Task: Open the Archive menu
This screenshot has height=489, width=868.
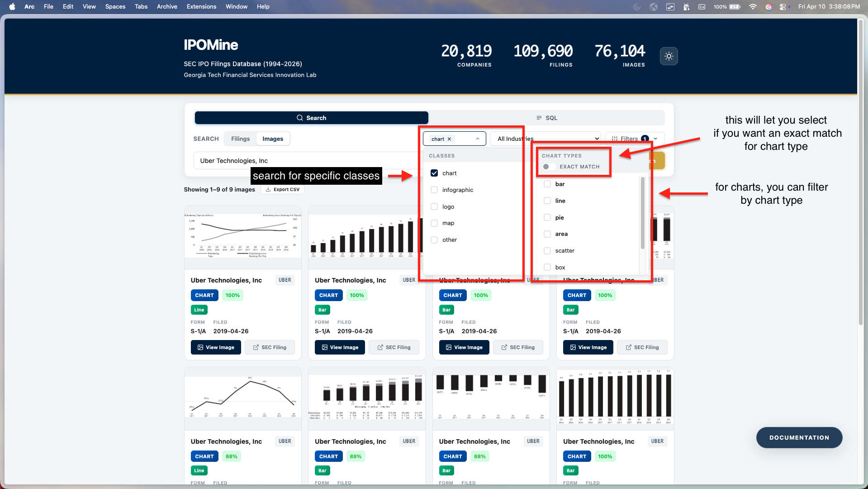Action: pos(167,6)
